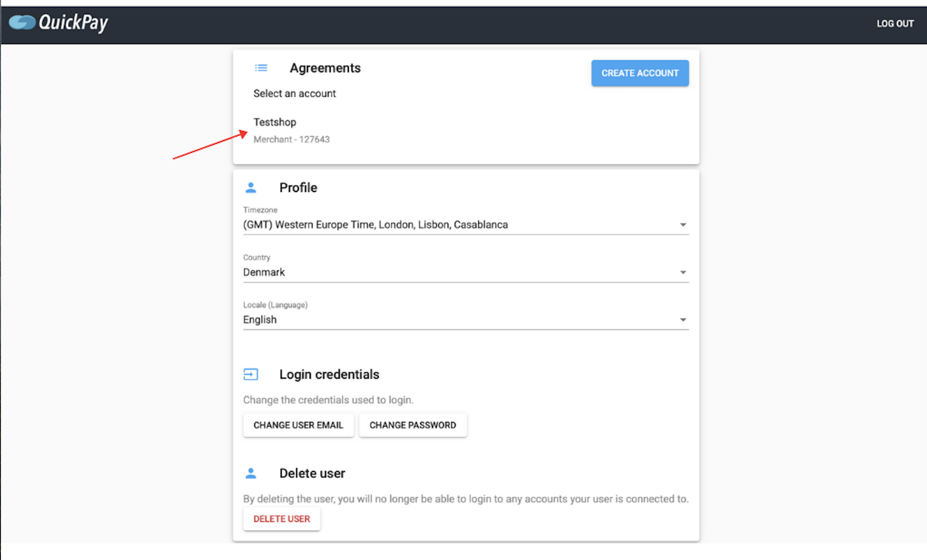The image size is (927, 560).
Task: Open the Country dropdown showing Denmark
Action: click(466, 272)
